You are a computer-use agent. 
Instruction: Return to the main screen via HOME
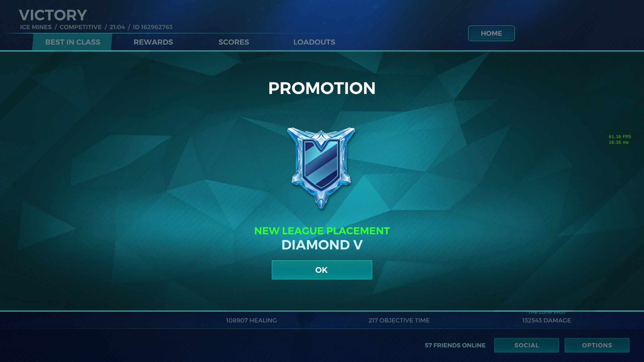click(x=491, y=33)
